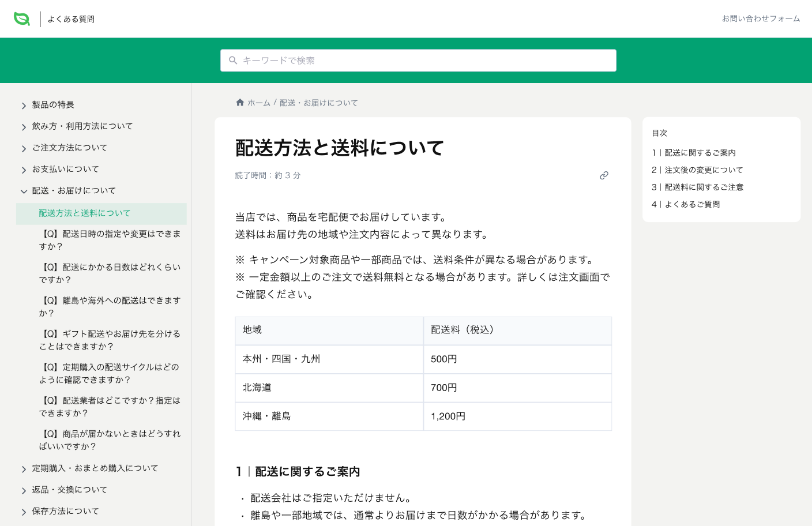The image size is (812, 526).
Task: Open the 配送日時の指定や変更 question
Action: [109, 241]
